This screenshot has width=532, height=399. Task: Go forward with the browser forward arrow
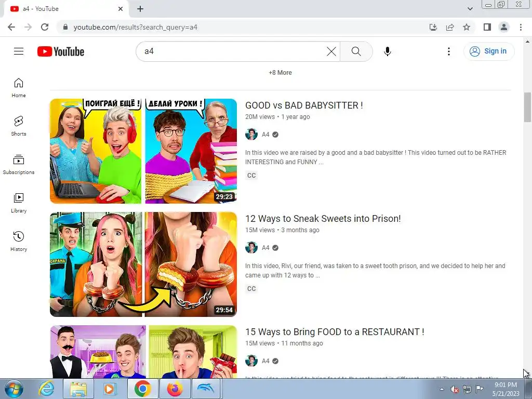click(28, 27)
